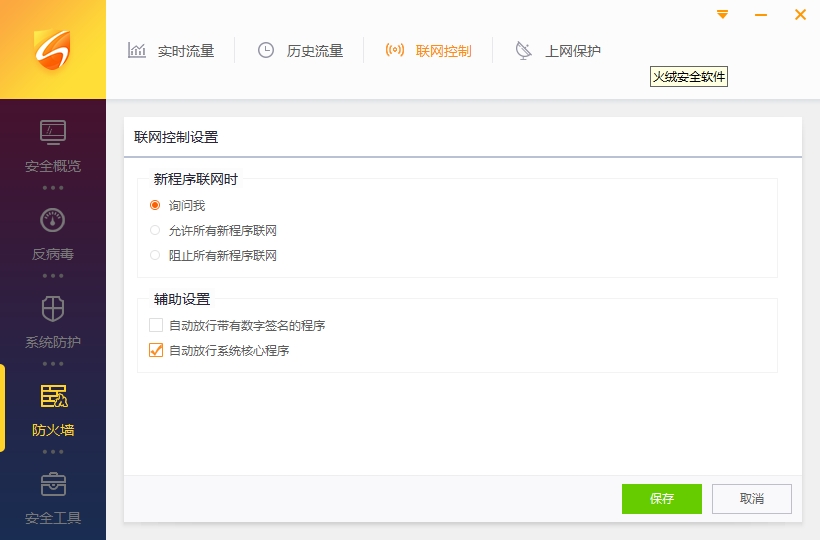Click the 取消 button

(x=751, y=498)
